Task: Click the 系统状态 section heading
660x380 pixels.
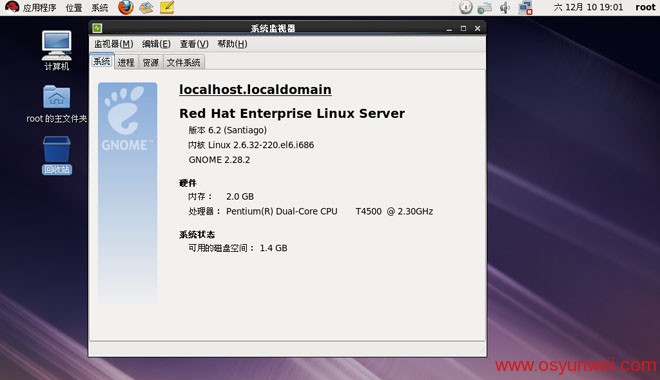Action: [x=197, y=234]
